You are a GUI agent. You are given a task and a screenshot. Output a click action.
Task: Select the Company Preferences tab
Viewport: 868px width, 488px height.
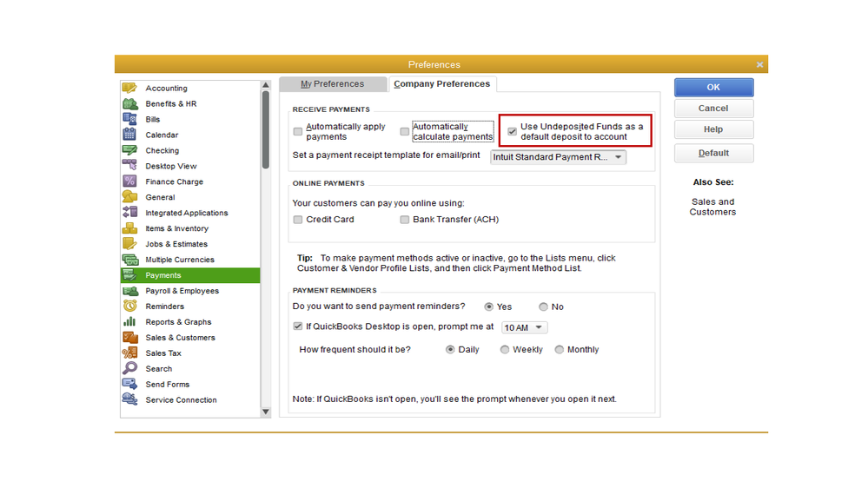tap(441, 84)
